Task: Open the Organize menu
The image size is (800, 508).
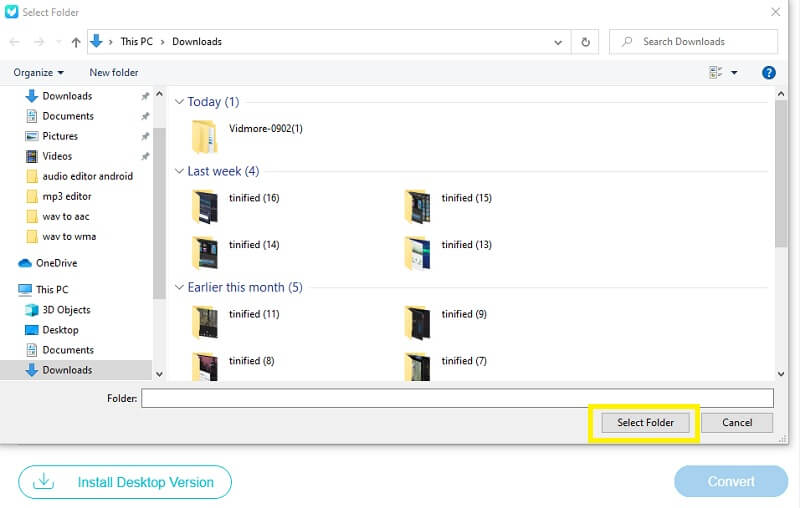Action: [x=39, y=73]
